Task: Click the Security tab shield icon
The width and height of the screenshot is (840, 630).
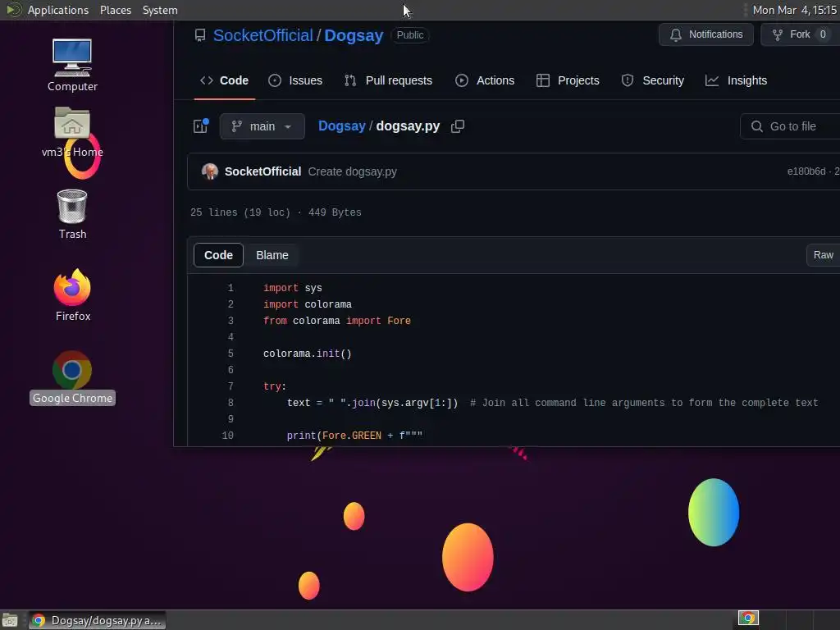Action: tap(628, 80)
